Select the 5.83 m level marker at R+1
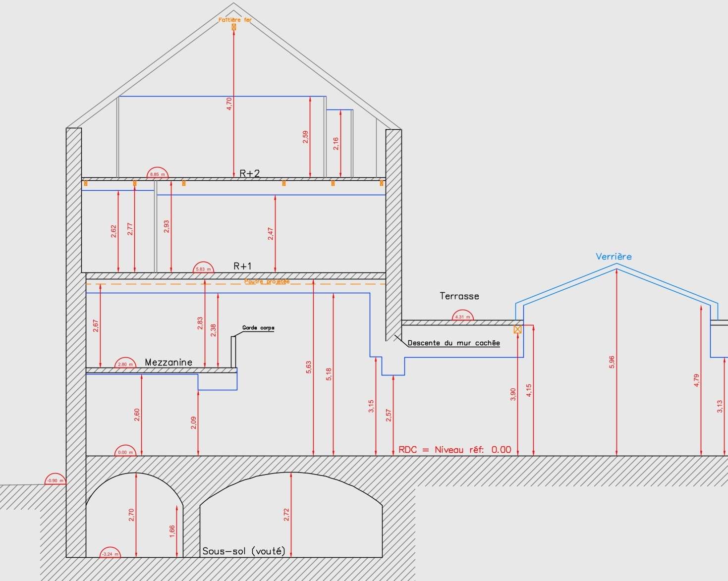The image size is (728, 581). [203, 268]
